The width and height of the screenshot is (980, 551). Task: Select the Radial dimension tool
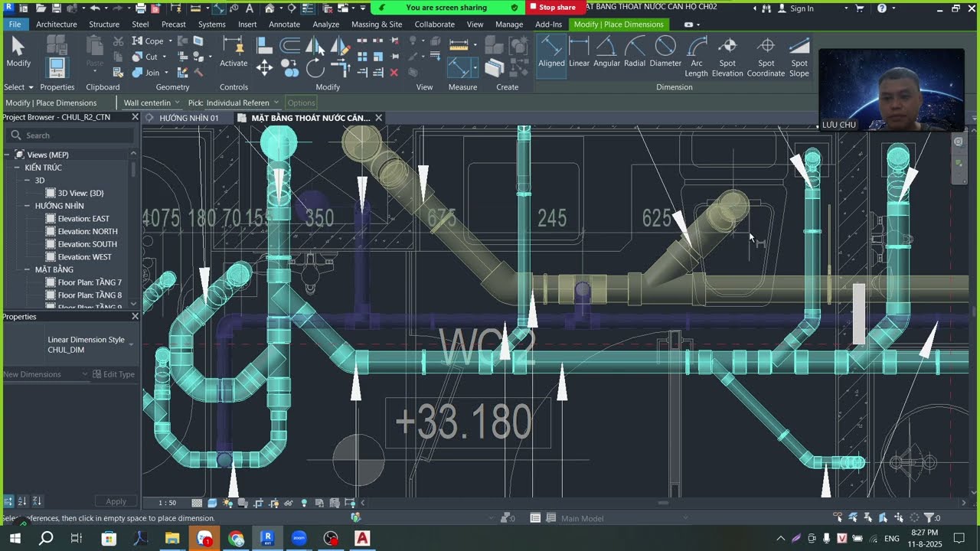point(635,53)
